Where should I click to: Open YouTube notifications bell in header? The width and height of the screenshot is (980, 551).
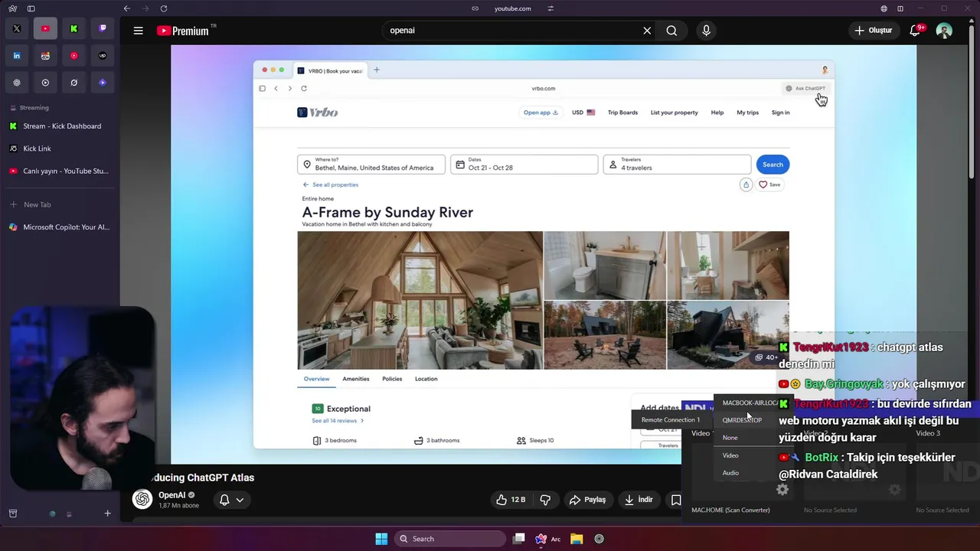point(915,31)
